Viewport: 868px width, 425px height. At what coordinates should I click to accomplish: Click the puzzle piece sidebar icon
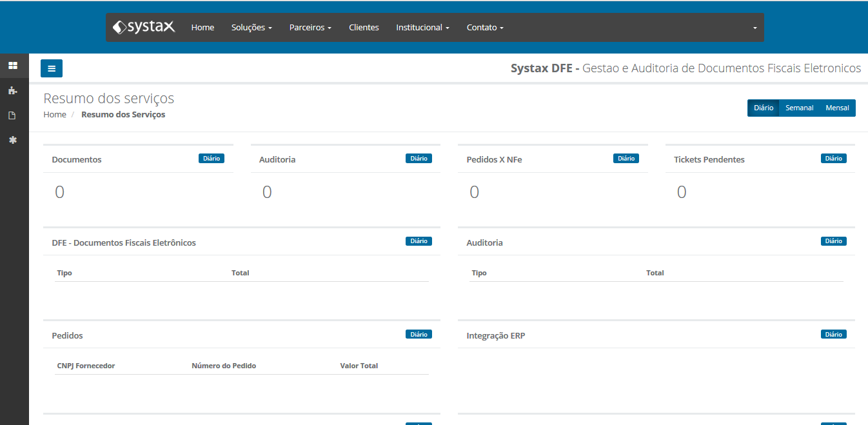pos(12,90)
